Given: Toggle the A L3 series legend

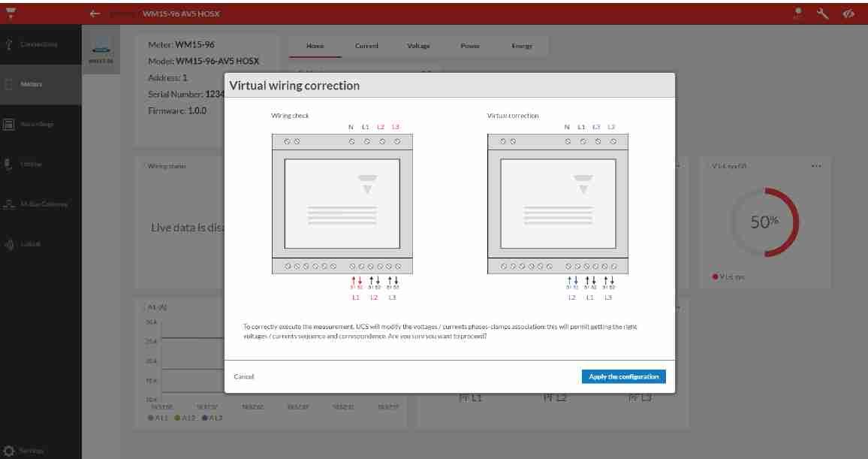Looking at the screenshot, I should tap(213, 418).
